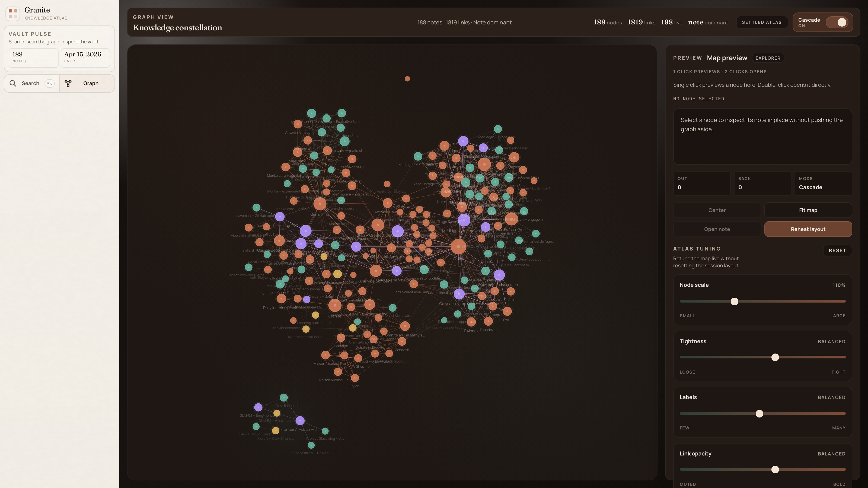Open the MODE Cascade selector
Viewport: 868px width, 488px height.
coord(824,184)
